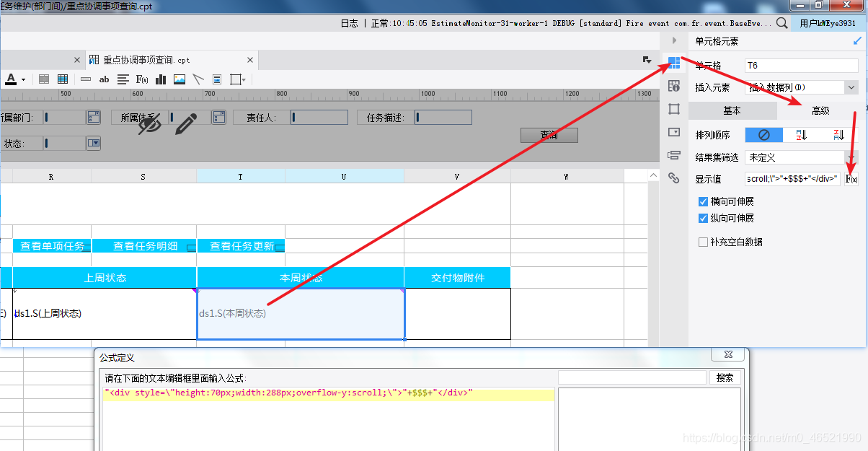Switch to the 基本 tab
868x451 pixels.
tap(732, 110)
